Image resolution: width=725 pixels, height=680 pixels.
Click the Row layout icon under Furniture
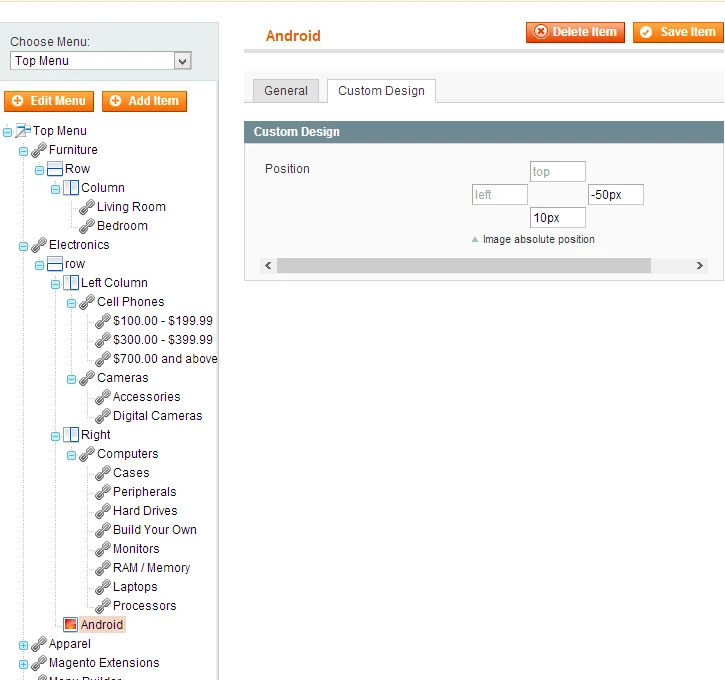pos(55,169)
